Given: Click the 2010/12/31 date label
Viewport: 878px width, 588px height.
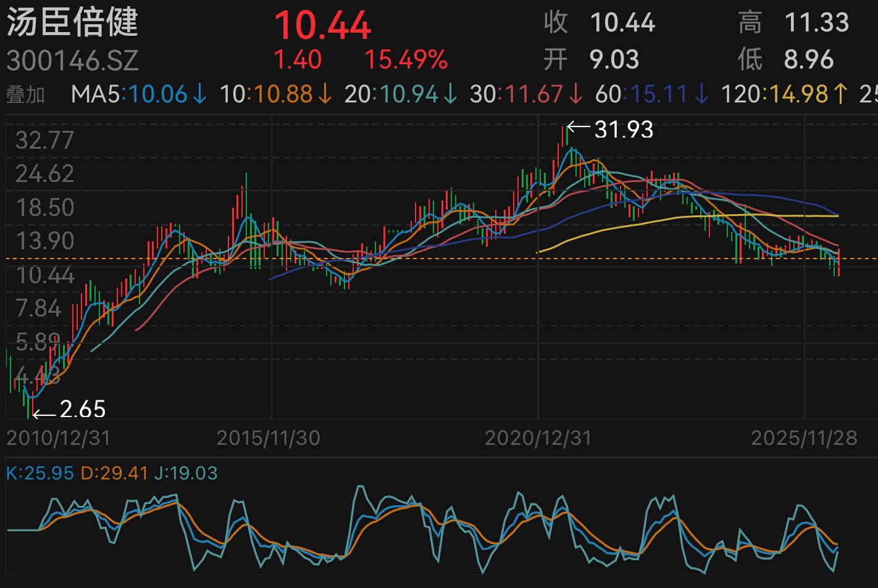Looking at the screenshot, I should (59, 438).
